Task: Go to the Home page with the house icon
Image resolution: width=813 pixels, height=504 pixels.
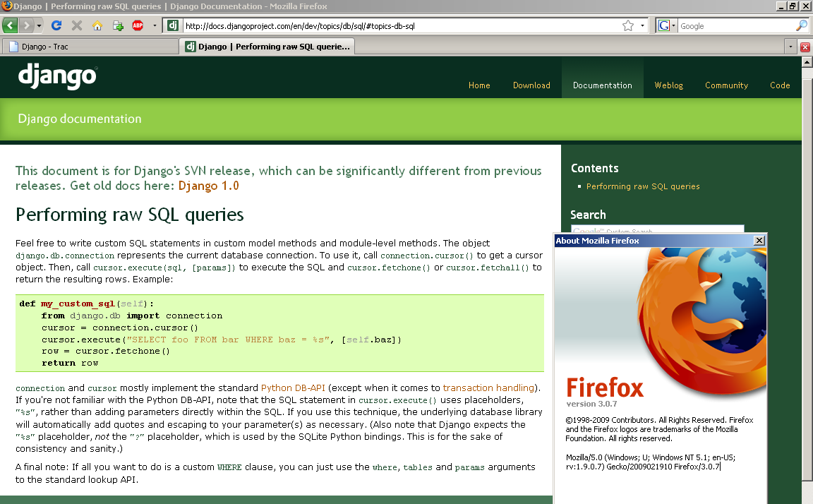Action: tap(97, 25)
